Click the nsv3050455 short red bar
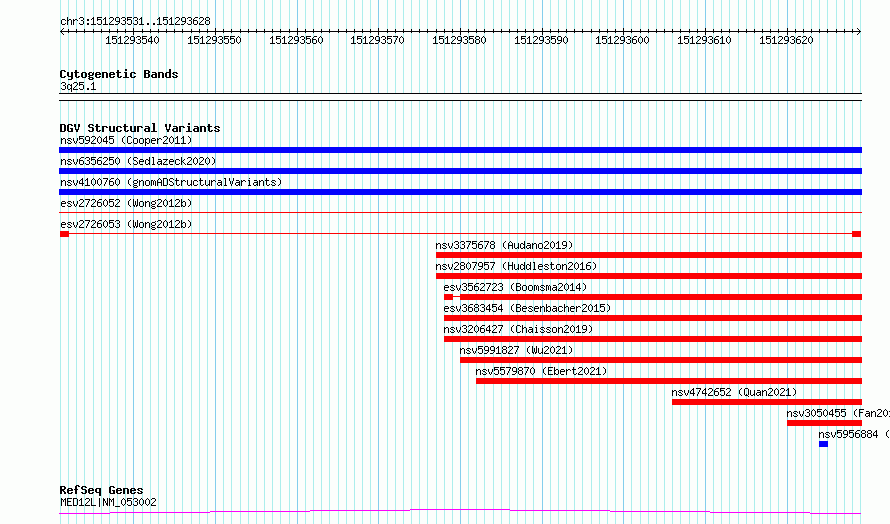This screenshot has height=524, width=890. (x=824, y=423)
